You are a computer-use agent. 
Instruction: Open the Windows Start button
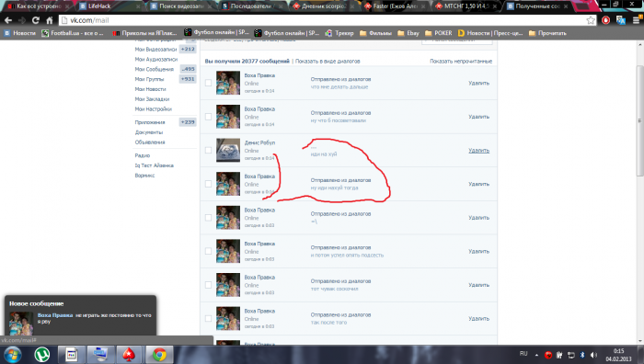[x=12, y=354]
